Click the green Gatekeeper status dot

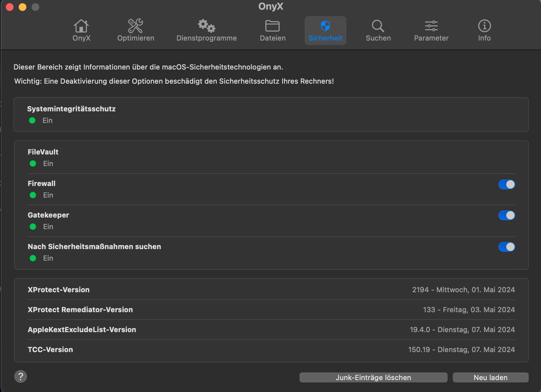coord(33,227)
